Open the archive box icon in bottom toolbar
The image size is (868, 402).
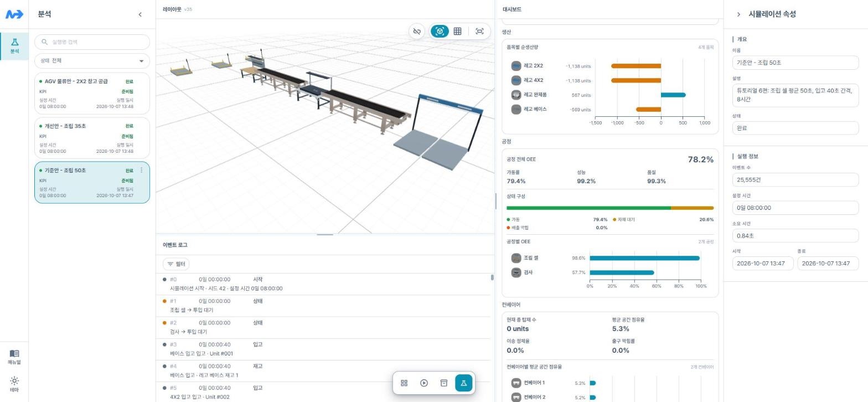(x=443, y=383)
